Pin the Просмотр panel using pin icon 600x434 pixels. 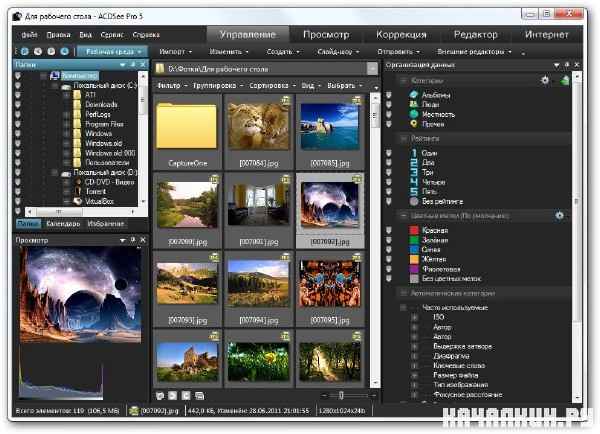[133, 240]
